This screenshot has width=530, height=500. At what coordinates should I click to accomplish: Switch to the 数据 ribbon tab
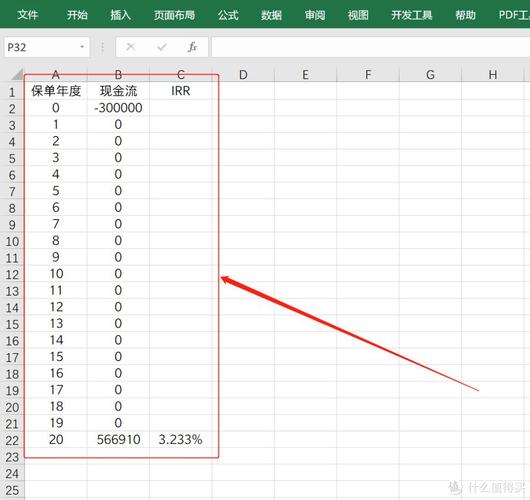point(271,15)
